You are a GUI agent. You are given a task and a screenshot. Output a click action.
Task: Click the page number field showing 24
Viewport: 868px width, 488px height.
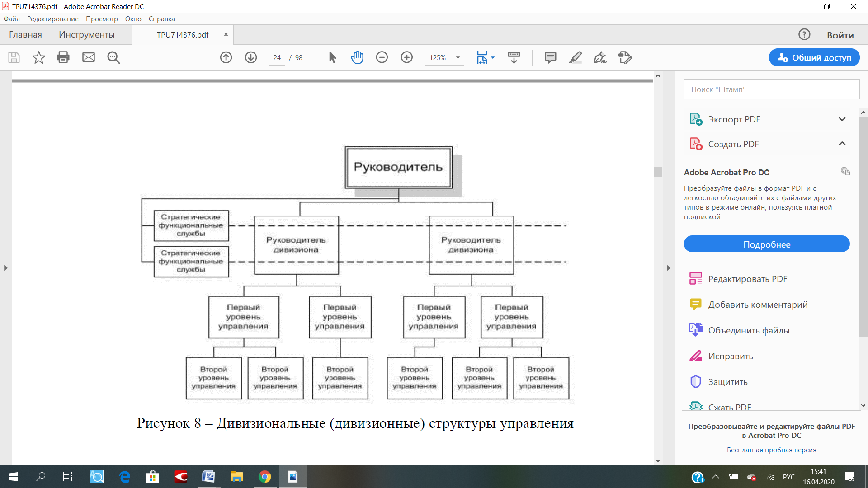coord(277,58)
